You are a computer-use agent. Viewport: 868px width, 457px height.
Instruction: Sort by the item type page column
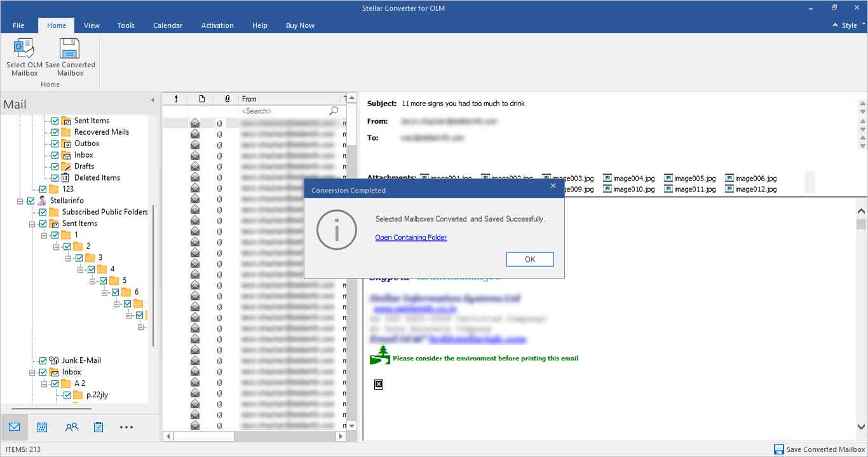[201, 99]
